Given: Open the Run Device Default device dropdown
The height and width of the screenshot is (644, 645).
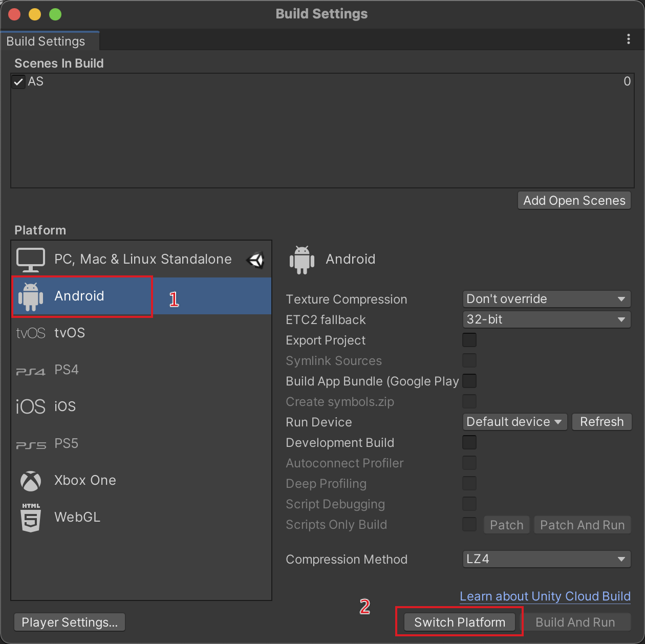Looking at the screenshot, I should (515, 422).
